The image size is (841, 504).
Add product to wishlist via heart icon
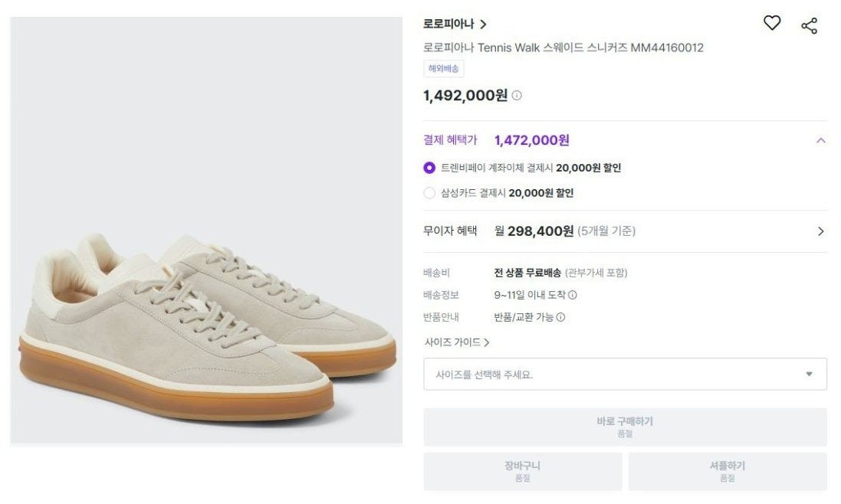pos(772,24)
